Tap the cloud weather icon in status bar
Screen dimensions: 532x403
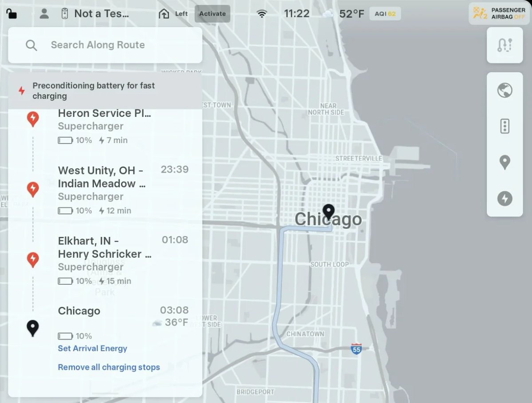point(328,14)
